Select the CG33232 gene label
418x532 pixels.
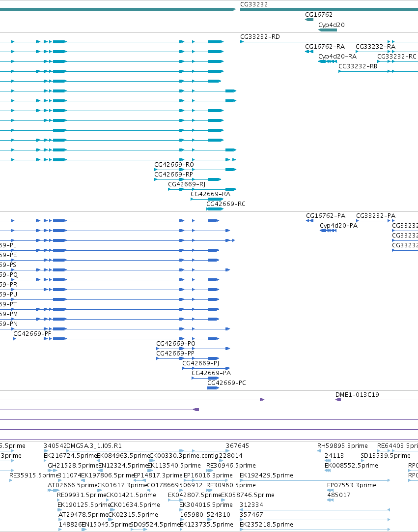[254, 4]
